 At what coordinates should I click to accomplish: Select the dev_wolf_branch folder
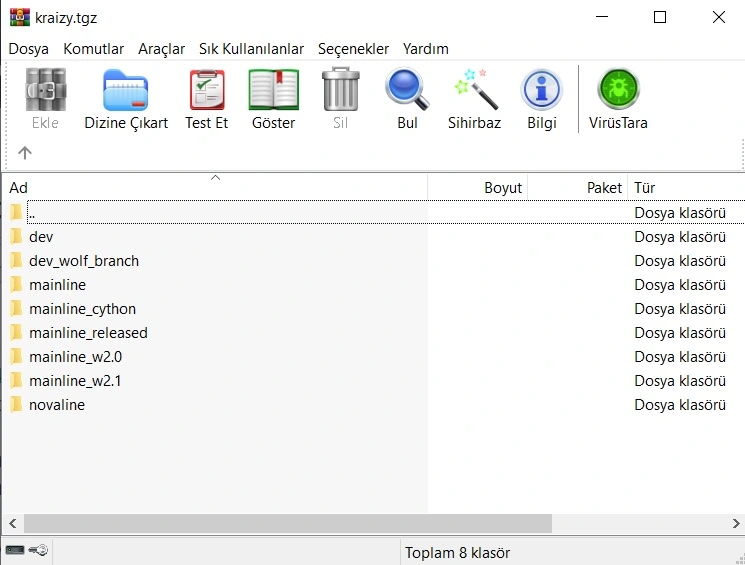(x=84, y=261)
